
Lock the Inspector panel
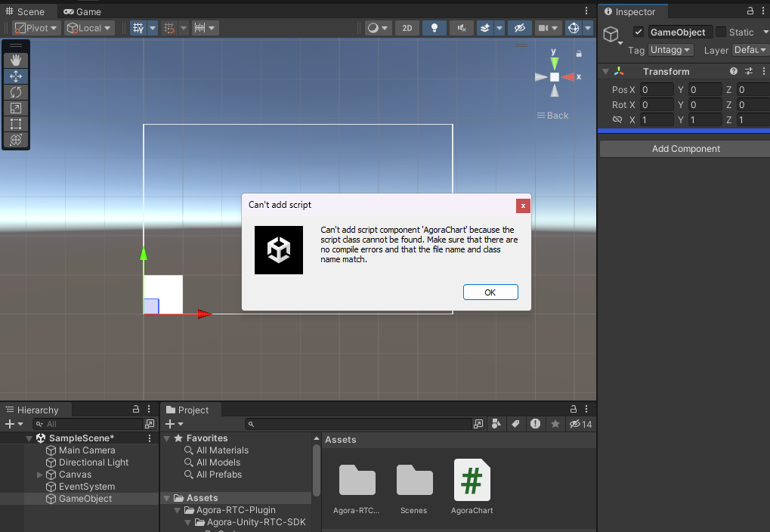pos(750,11)
